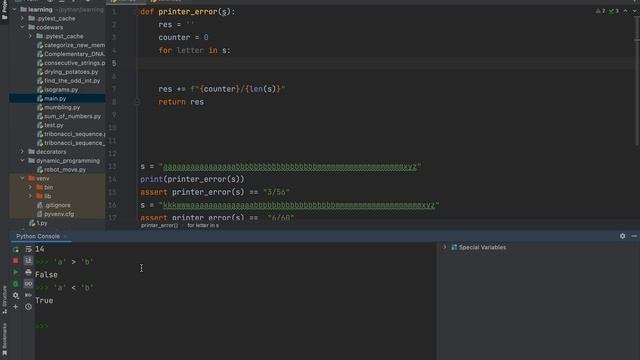The height and width of the screenshot is (360, 640).
Task: Open find_the_odd_int.py file
Action: coord(69,81)
